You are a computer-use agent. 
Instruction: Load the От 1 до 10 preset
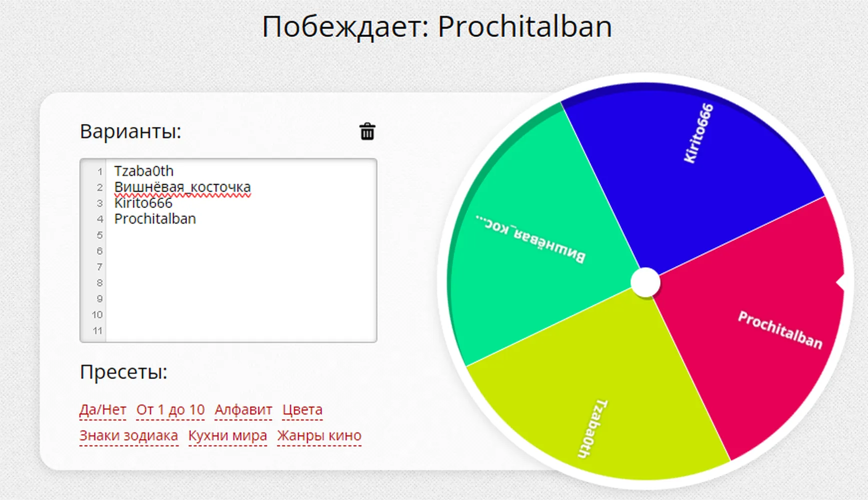point(170,409)
